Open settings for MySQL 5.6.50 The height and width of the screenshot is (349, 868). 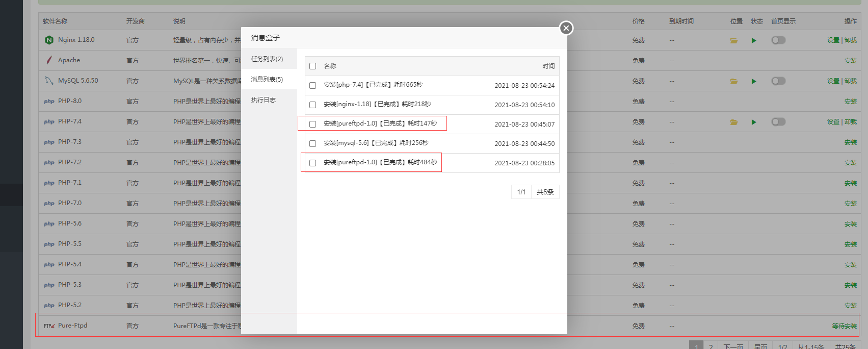pos(833,81)
